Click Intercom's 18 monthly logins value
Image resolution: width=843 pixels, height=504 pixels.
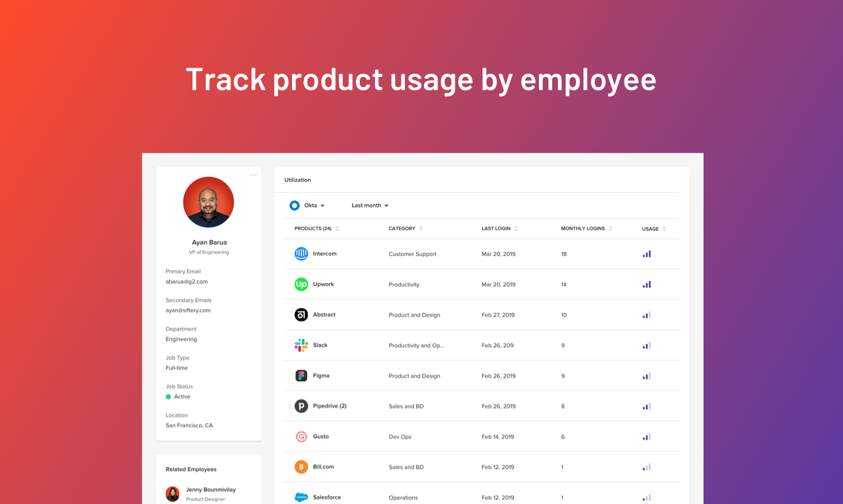564,254
